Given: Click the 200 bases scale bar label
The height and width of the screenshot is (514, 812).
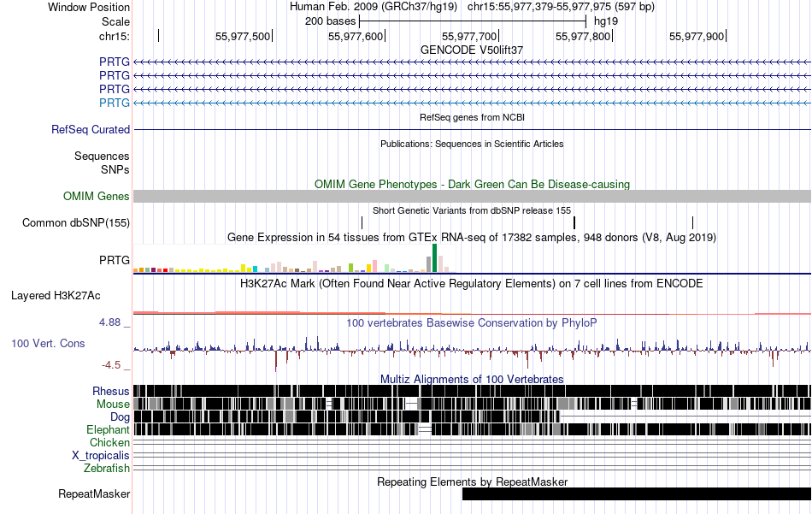Looking at the screenshot, I should (x=331, y=21).
